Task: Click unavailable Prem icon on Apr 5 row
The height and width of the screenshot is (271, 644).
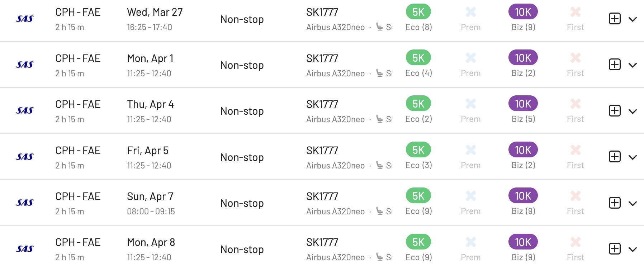Action: (x=471, y=150)
